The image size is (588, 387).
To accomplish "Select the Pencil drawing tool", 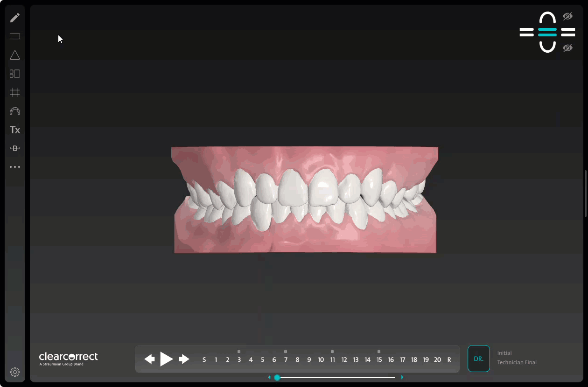I will (x=14, y=17).
